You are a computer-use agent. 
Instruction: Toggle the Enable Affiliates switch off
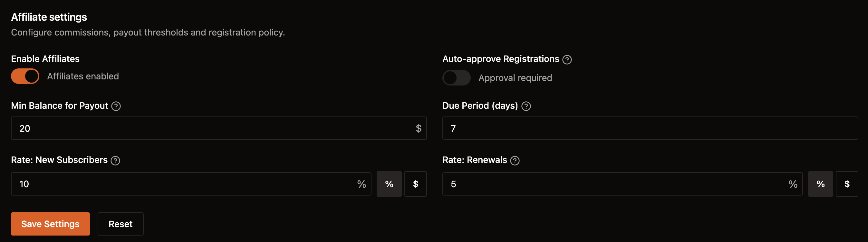25,76
